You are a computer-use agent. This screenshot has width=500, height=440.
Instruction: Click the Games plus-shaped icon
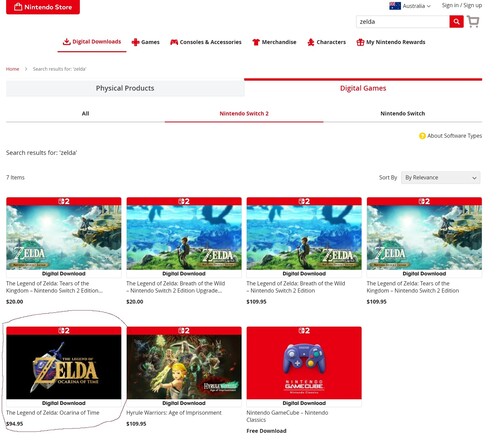(135, 42)
